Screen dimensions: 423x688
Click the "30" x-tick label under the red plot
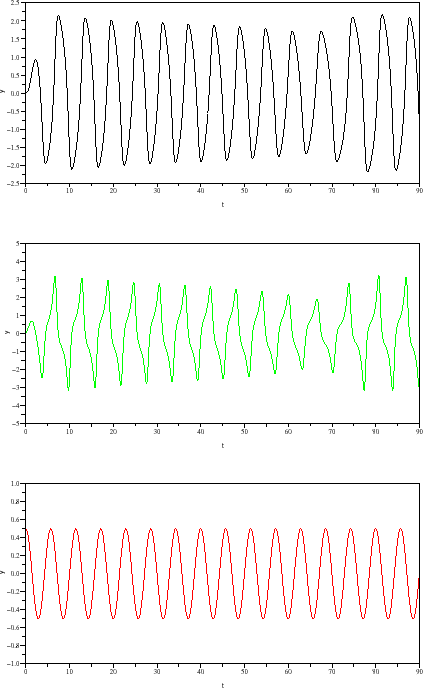point(157,672)
